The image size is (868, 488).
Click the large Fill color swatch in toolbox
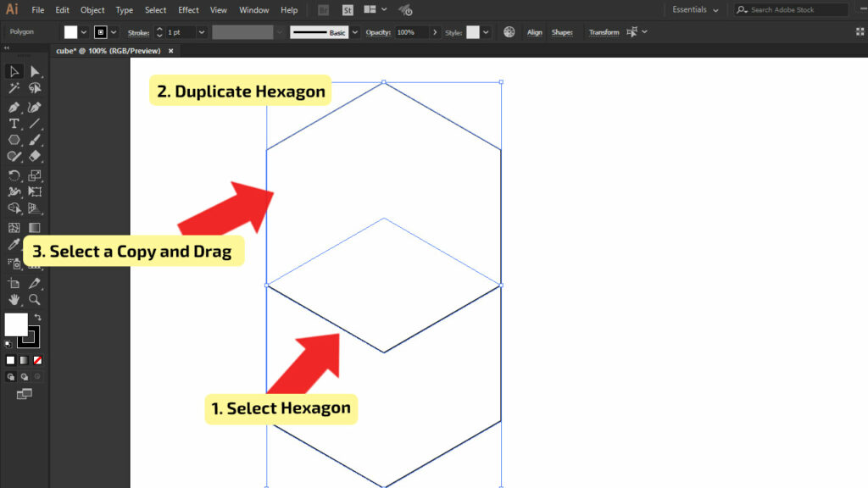(x=15, y=324)
